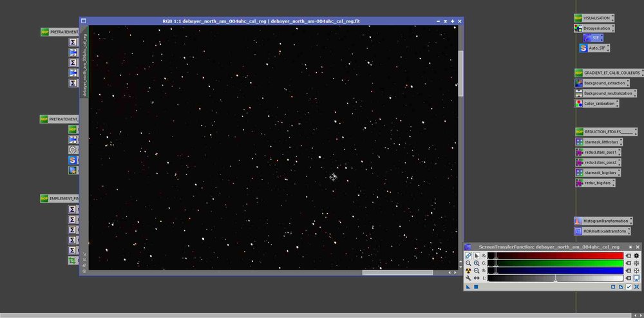Enable the white point readout in blue row

click(637, 270)
